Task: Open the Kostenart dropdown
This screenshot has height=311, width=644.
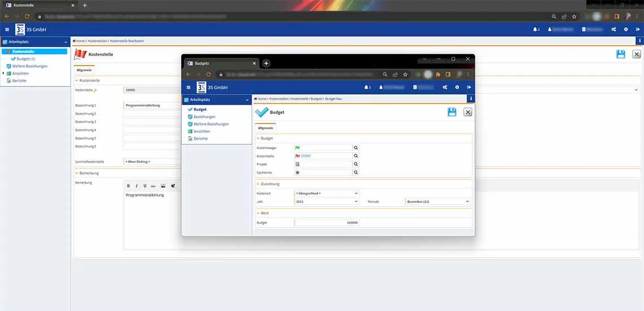Action: tap(327, 193)
